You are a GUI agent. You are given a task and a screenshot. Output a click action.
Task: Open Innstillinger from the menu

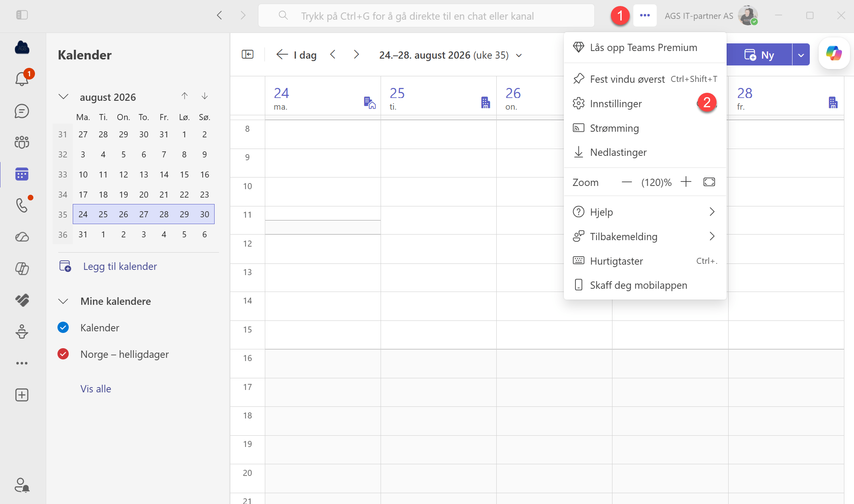pyautogui.click(x=645, y=104)
